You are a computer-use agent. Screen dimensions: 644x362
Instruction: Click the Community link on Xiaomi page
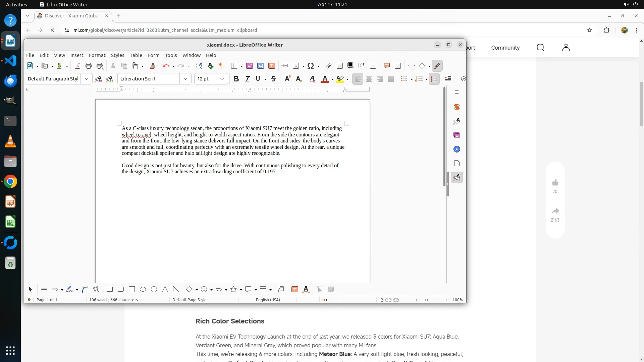pyautogui.click(x=505, y=48)
